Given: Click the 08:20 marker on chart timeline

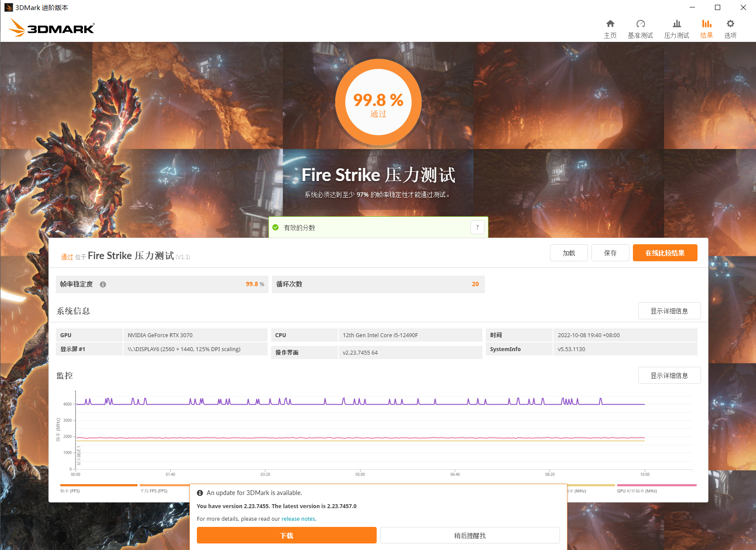Looking at the screenshot, I should [x=550, y=474].
